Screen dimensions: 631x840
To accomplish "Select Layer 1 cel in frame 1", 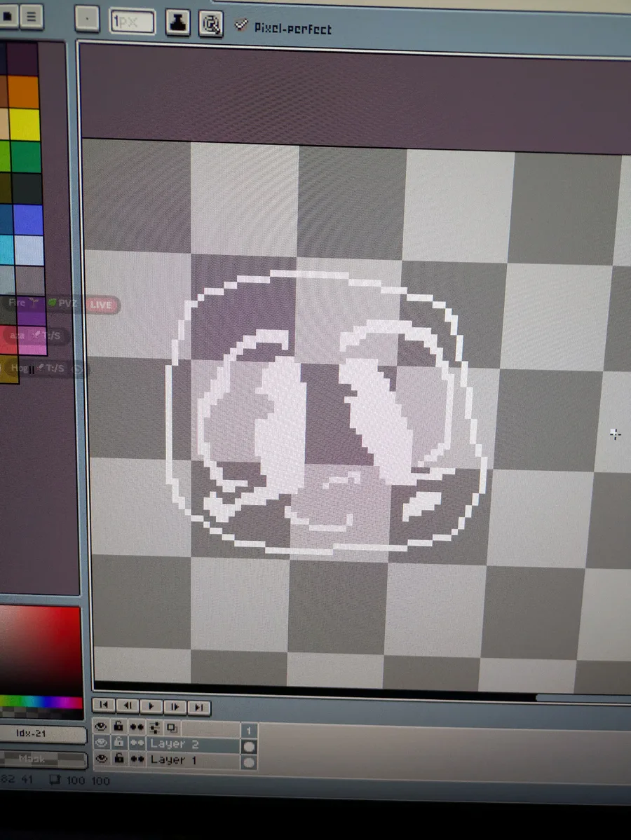I will pos(249,762).
